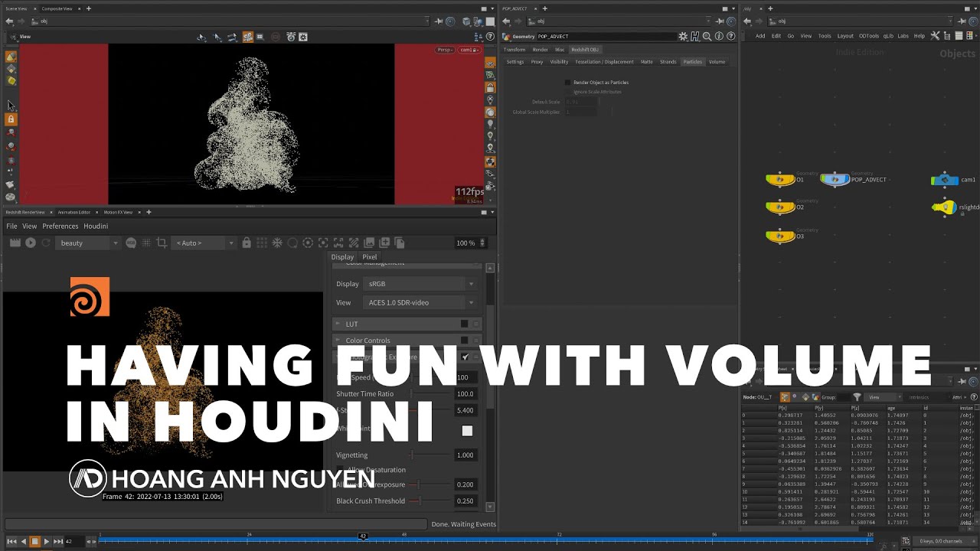Click the gear icon beside POP_ADVECT name
Screen dimensions: 980x551
click(683, 36)
